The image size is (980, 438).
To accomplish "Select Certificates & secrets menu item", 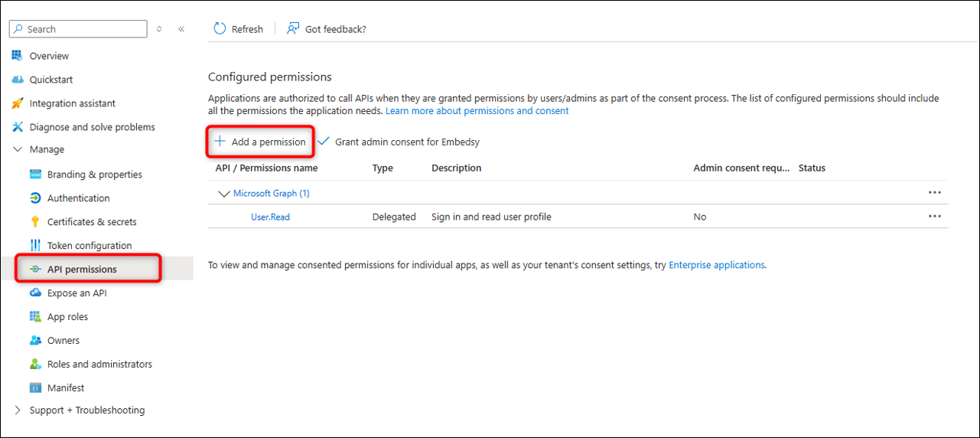I will (x=92, y=222).
